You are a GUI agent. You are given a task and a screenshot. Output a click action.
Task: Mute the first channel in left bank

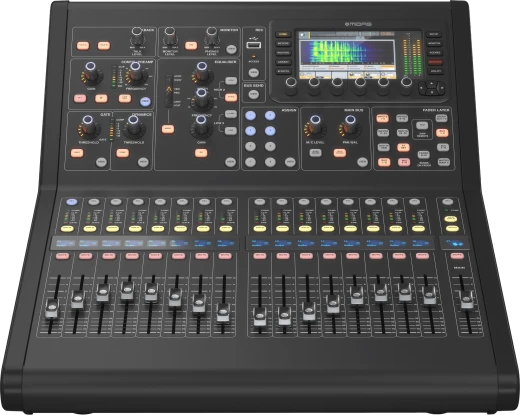tap(63, 256)
